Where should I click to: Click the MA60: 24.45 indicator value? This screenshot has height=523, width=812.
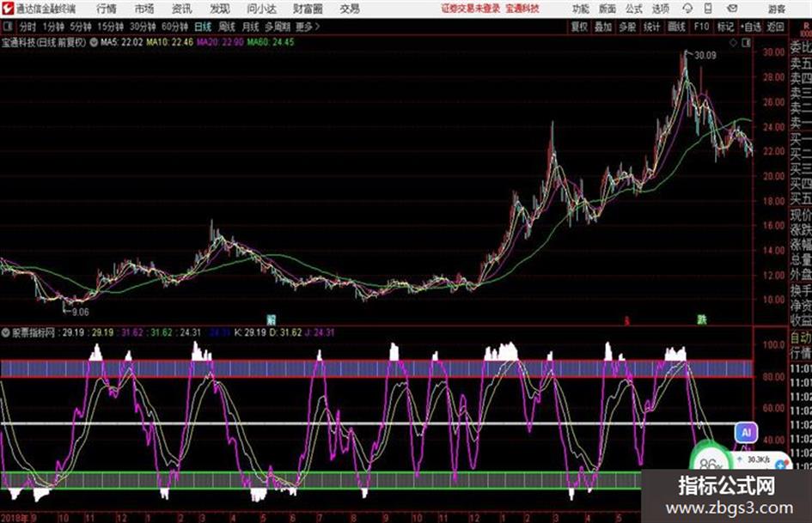(x=271, y=42)
